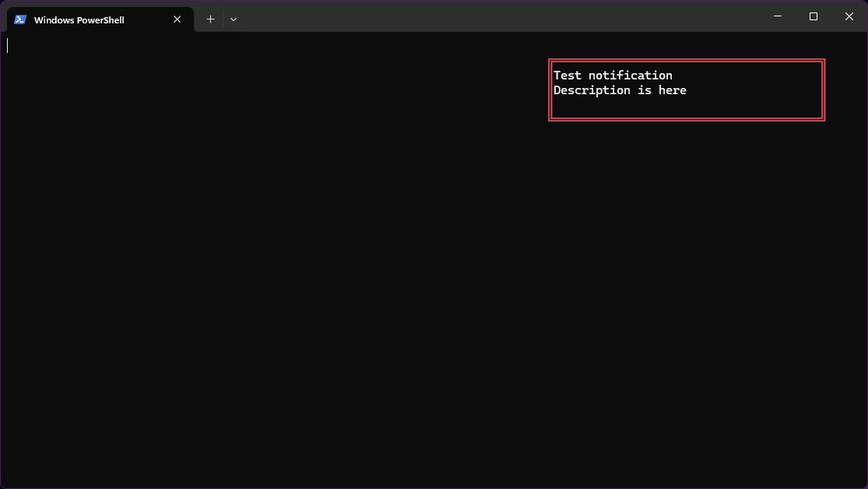
Task: Maximize the terminal window
Action: (x=813, y=16)
